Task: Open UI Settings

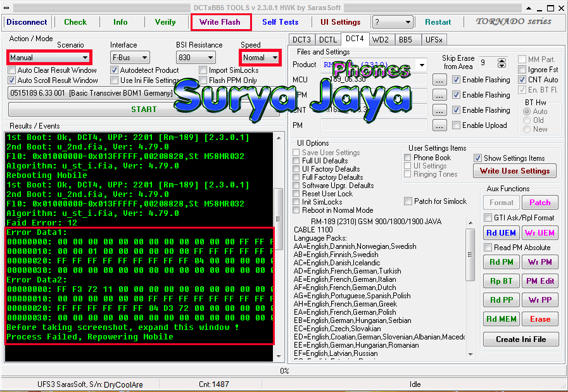Action: pos(341,22)
